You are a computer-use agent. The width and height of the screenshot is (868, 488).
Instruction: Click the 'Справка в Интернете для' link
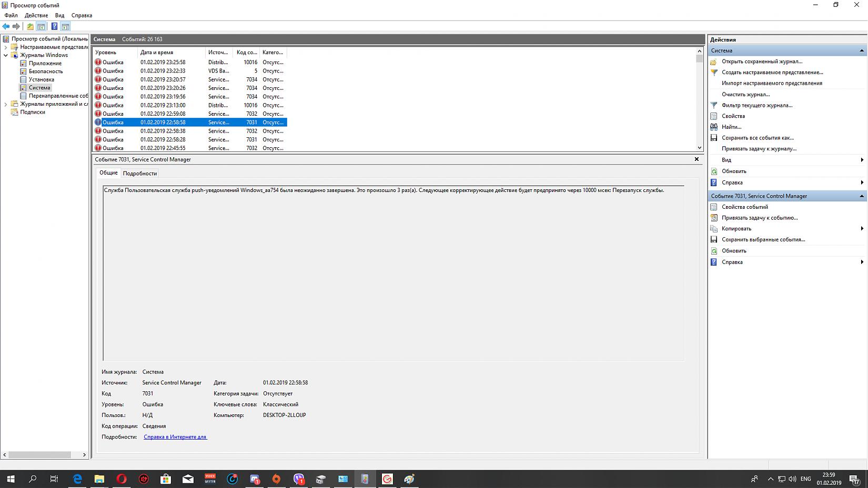click(175, 437)
